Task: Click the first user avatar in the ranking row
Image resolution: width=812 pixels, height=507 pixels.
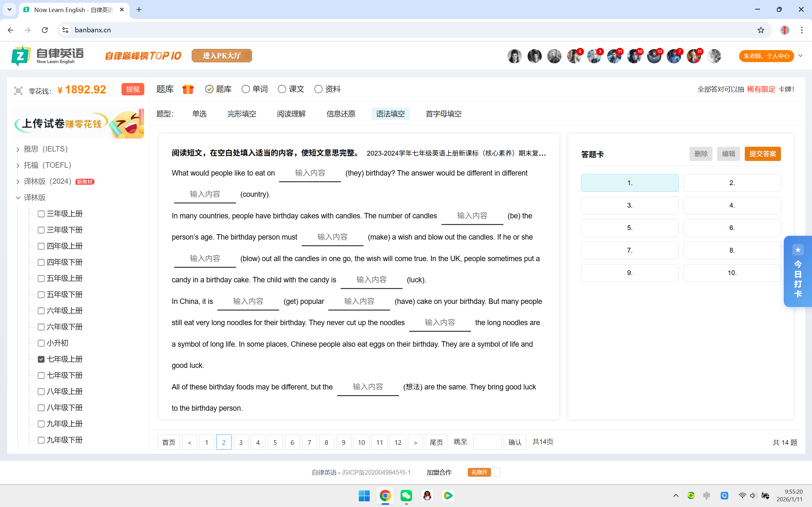Action: click(514, 56)
